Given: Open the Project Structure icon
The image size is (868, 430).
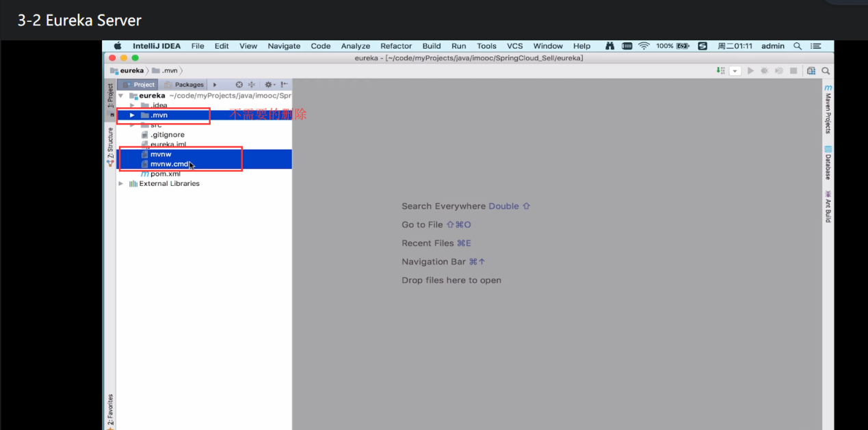Looking at the screenshot, I should coord(811,70).
